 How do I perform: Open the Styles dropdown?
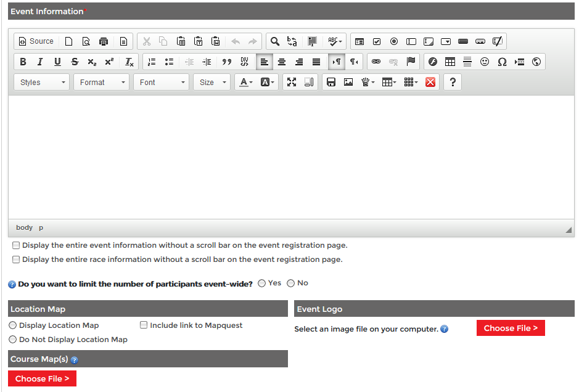click(x=41, y=82)
